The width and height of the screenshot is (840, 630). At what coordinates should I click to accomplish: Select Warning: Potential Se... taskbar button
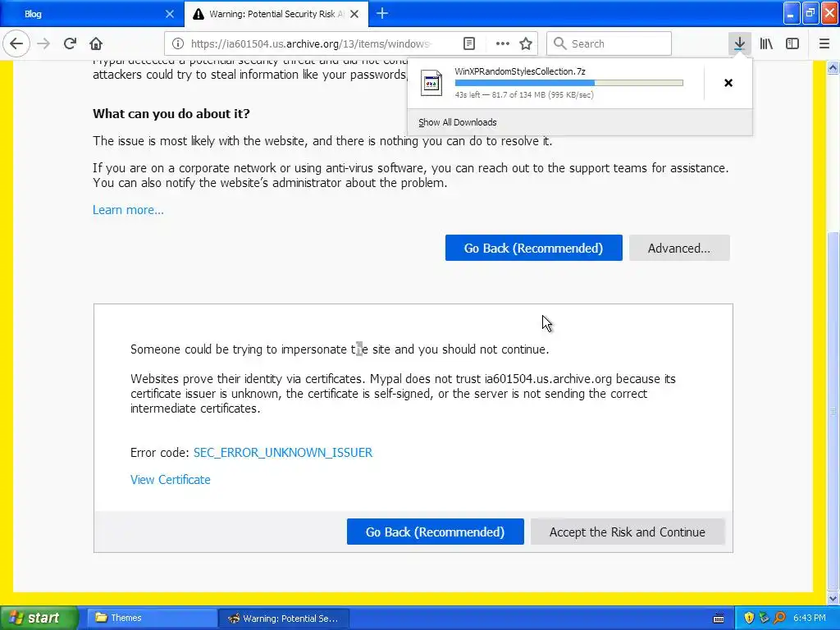click(x=284, y=619)
